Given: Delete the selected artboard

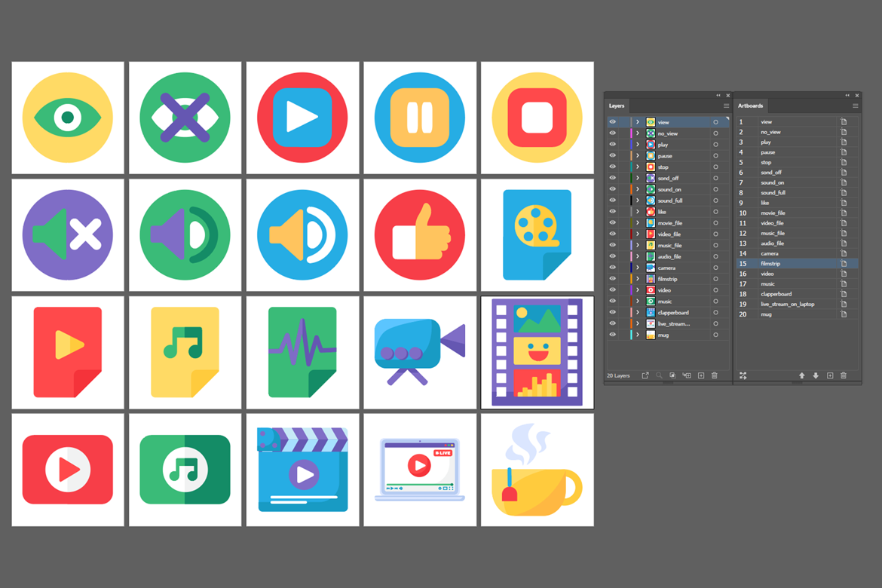Looking at the screenshot, I should (844, 375).
